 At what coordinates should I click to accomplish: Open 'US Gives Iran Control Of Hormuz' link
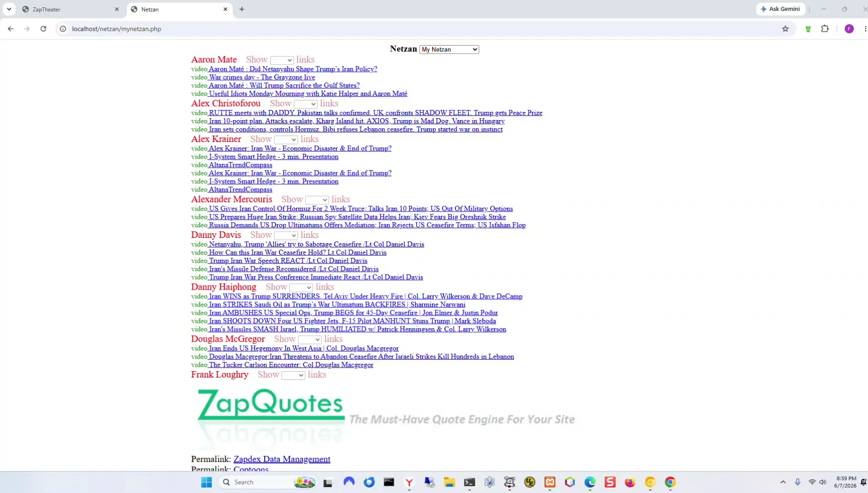pos(361,209)
